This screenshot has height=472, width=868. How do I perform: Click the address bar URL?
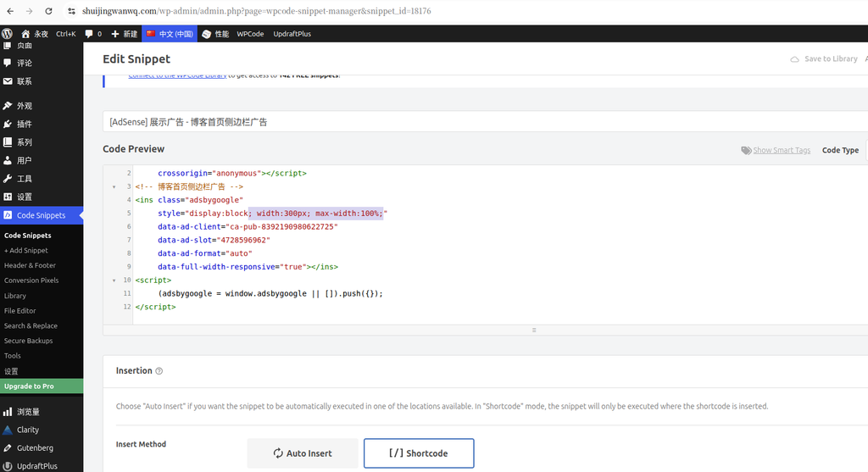tap(256, 11)
